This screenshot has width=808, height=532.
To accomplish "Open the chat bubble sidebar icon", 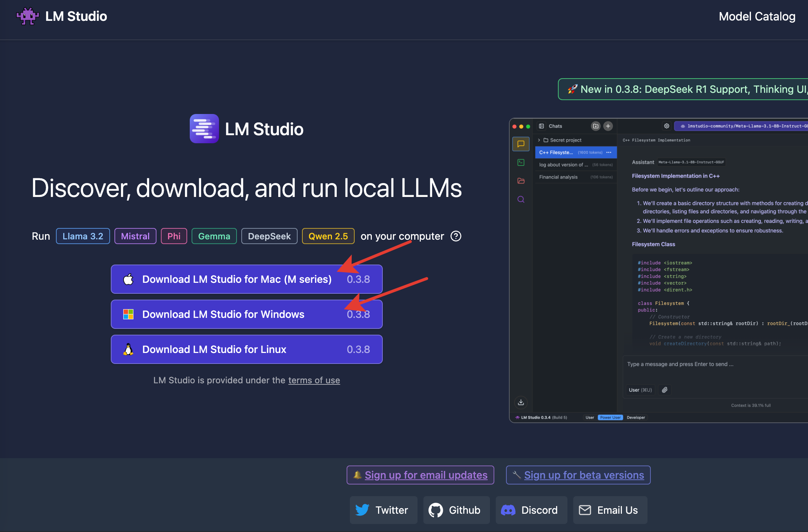I will (x=521, y=144).
